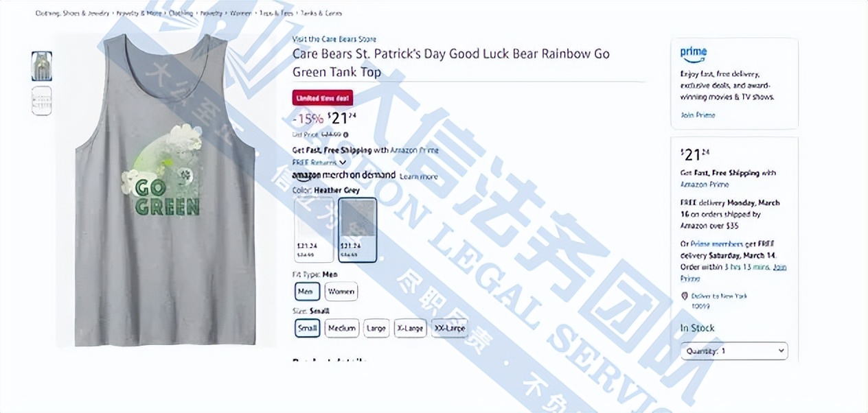The height and width of the screenshot is (413, 868).
Task: Click the location pin Deliver to New York
Action: pyautogui.click(x=684, y=296)
